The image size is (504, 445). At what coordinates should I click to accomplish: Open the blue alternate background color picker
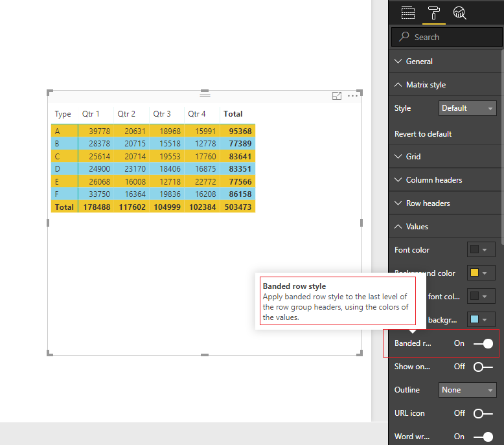[x=481, y=320]
